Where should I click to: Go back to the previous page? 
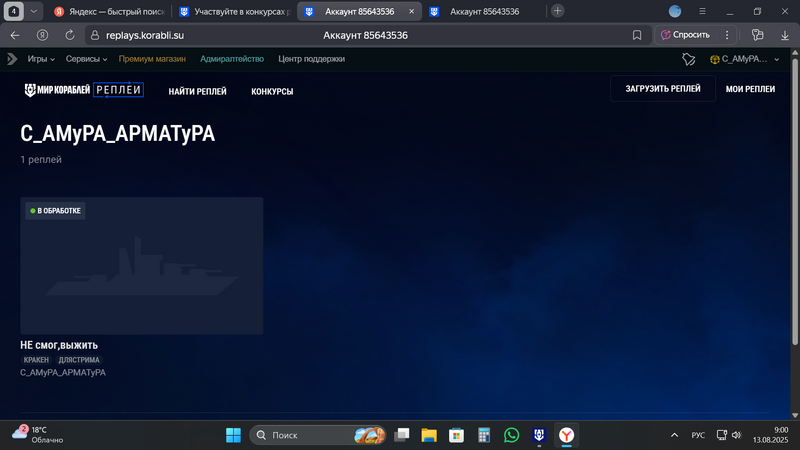(x=15, y=35)
